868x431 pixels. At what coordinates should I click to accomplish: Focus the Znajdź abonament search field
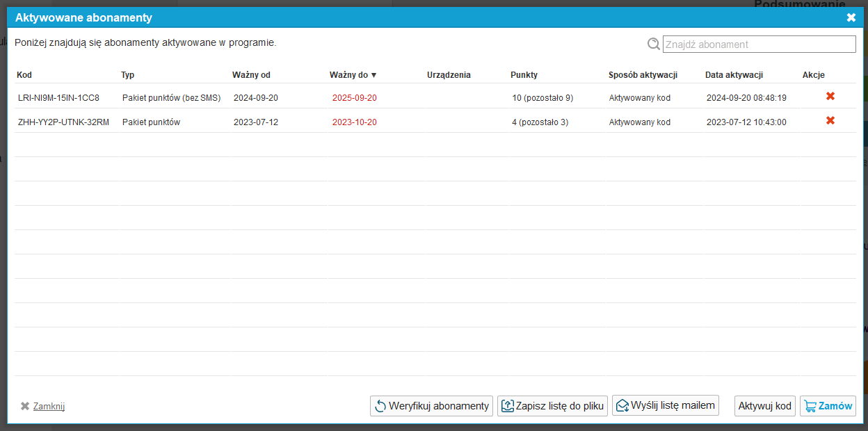click(x=759, y=44)
